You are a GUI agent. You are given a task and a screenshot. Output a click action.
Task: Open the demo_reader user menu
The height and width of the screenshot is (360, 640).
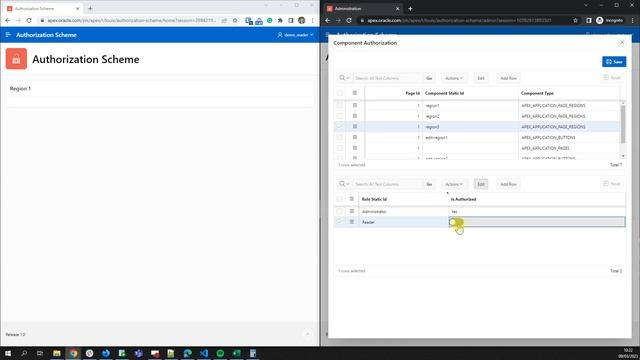[x=296, y=35]
